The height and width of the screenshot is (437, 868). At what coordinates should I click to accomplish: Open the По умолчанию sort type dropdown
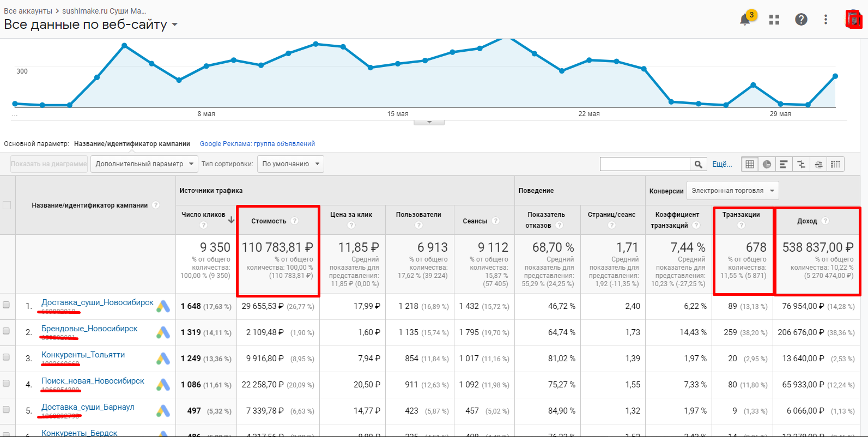click(x=290, y=164)
